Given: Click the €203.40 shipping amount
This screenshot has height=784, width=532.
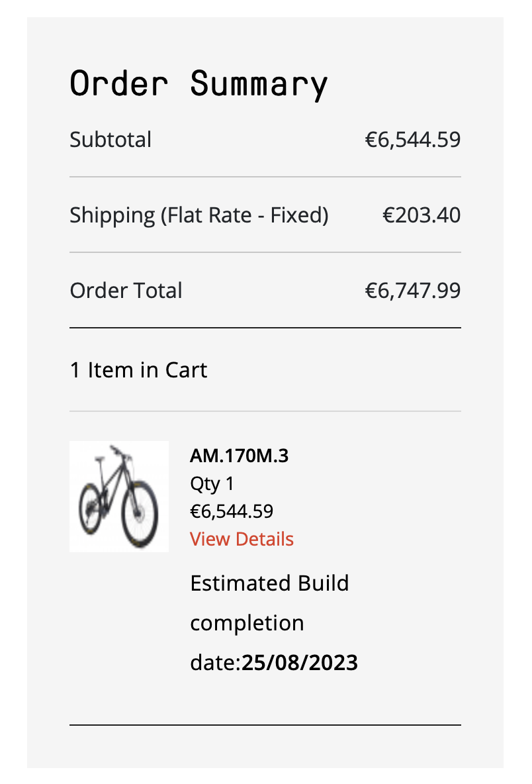Looking at the screenshot, I should click(x=421, y=215).
